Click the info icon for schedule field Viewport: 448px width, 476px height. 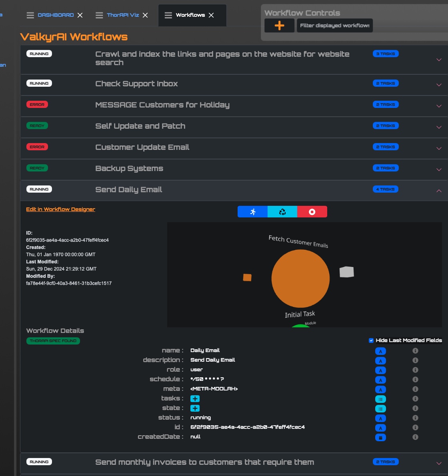click(415, 379)
